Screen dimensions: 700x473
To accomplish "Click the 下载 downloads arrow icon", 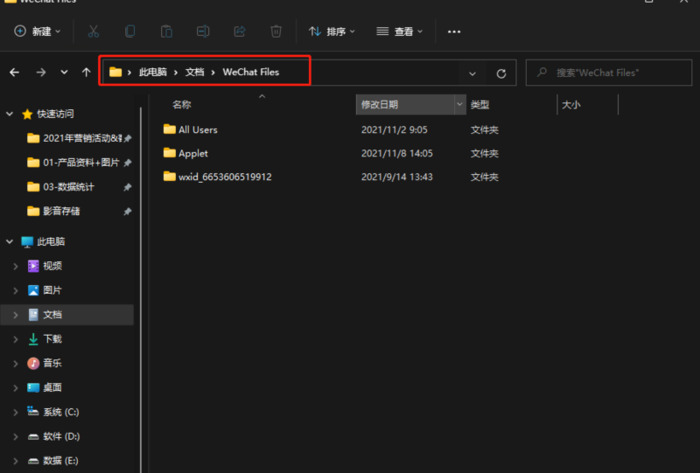I will pos(33,339).
